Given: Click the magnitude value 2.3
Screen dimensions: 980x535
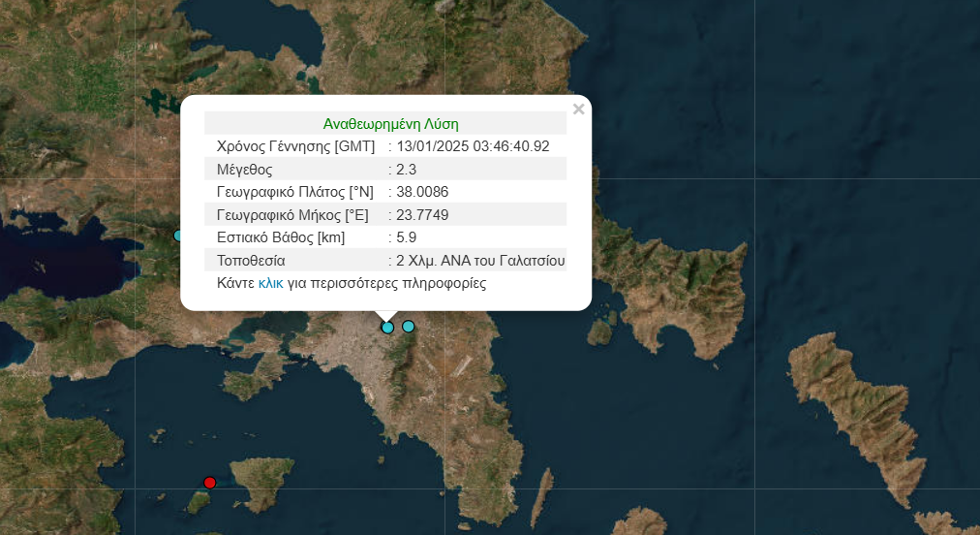Looking at the screenshot, I should (407, 170).
